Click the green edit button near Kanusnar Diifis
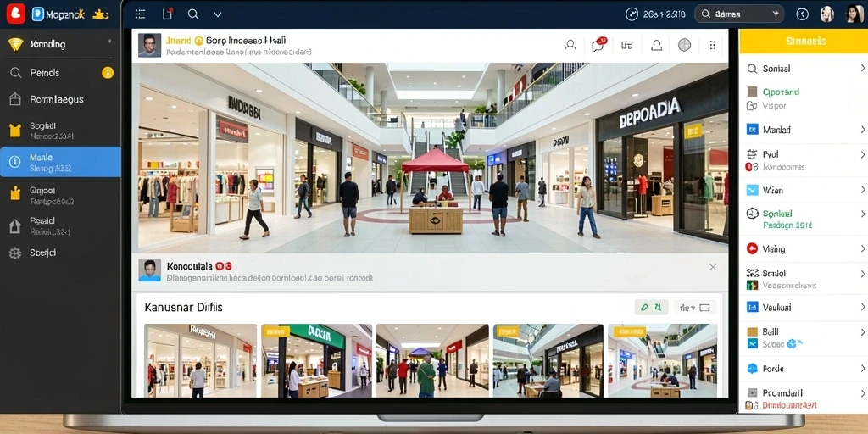 pos(651,307)
